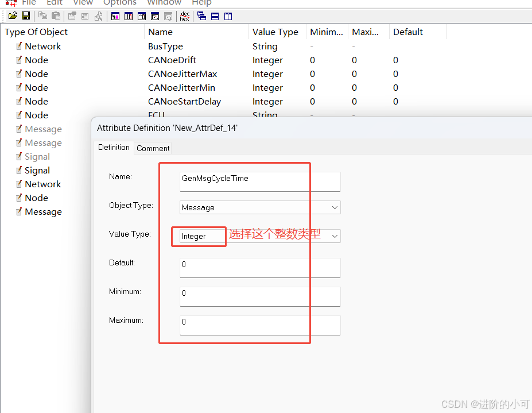532x413 pixels.
Task: Click the view icon with red and black columns
Action: (x=129, y=16)
